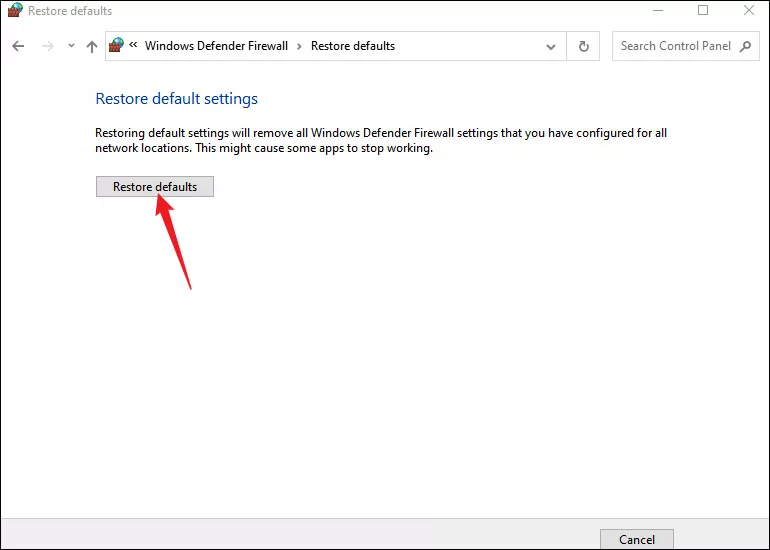This screenshot has height=550, width=770.
Task: Cancel the restore defaults dialog
Action: pyautogui.click(x=636, y=539)
